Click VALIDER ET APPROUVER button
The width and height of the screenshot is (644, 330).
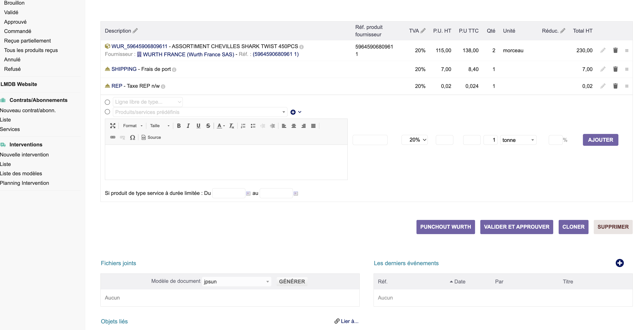517,227
